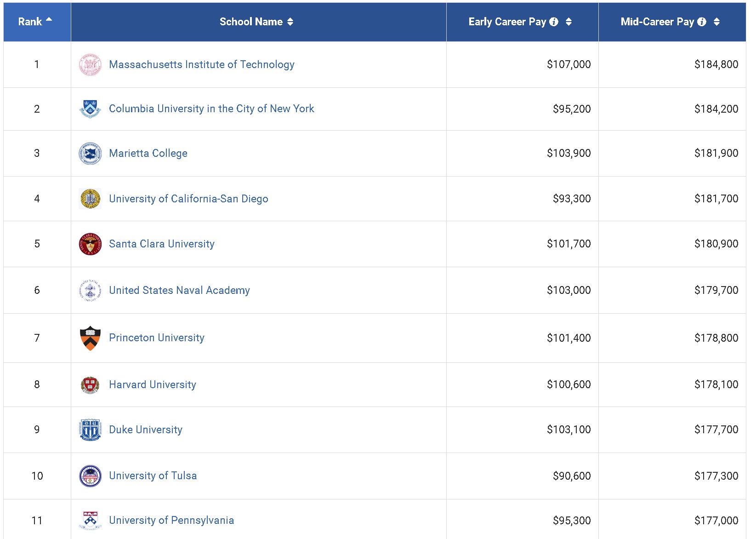The height and width of the screenshot is (539, 756).
Task: Sort by Early Career Pay arrows
Action: pyautogui.click(x=568, y=22)
